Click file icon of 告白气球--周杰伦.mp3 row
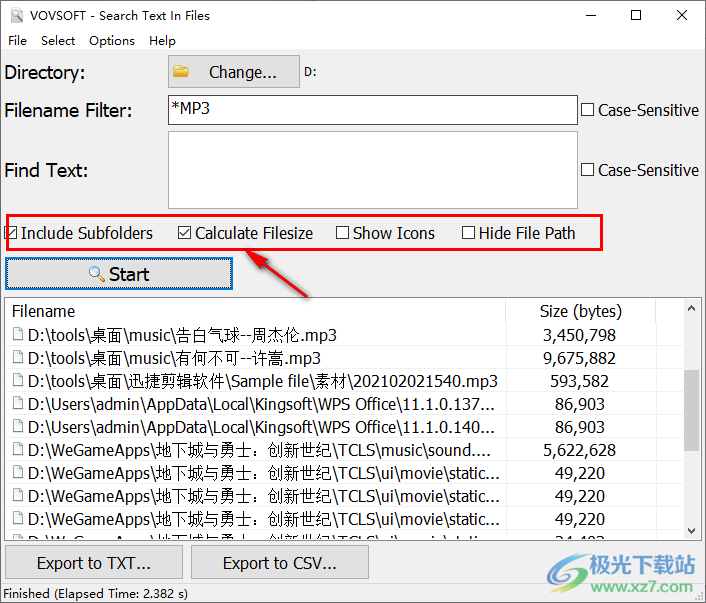Image resolution: width=706 pixels, height=603 pixels. 18,334
